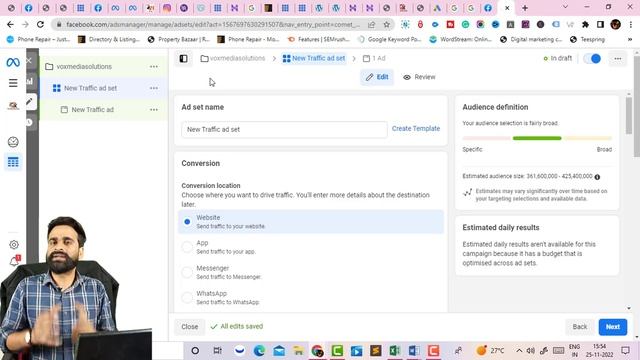Viewport: 640px width, 360px height.
Task: Click the pencil edit icon on side panel
Action: (29, 102)
